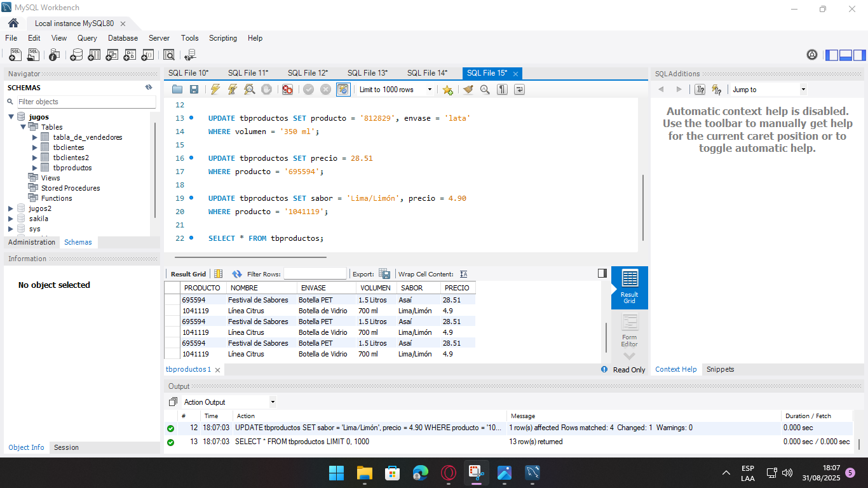Open Workbench preferences gear icon
The width and height of the screenshot is (868, 488).
click(x=812, y=55)
